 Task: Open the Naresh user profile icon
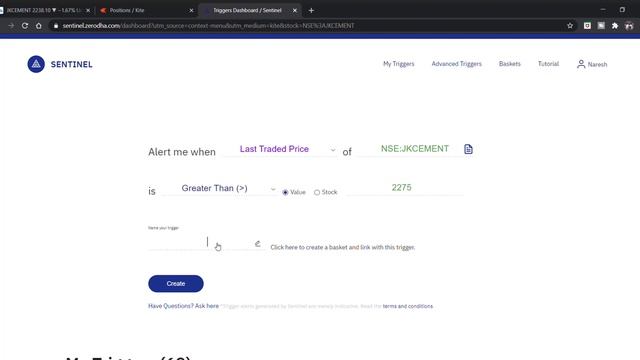coord(581,64)
